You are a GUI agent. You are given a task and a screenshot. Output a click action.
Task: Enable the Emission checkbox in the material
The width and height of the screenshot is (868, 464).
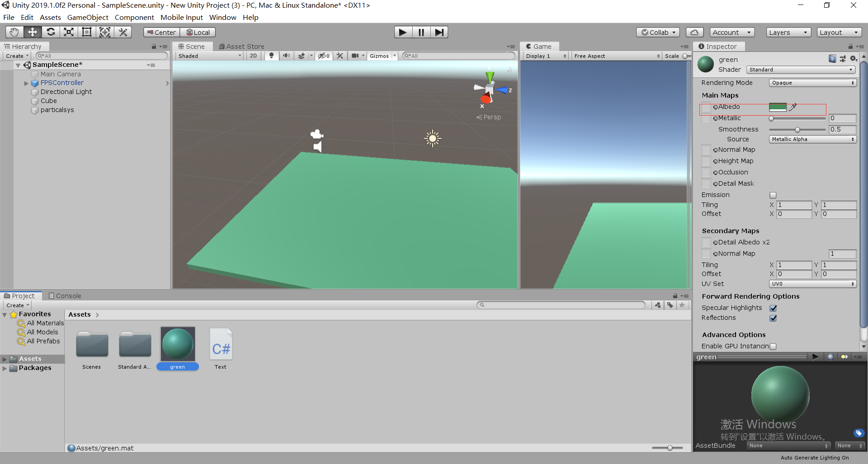tap(773, 195)
